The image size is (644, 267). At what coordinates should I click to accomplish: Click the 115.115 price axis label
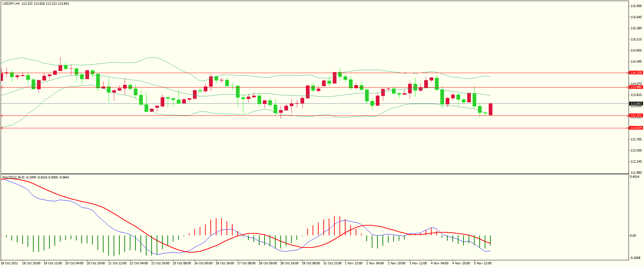click(x=636, y=39)
